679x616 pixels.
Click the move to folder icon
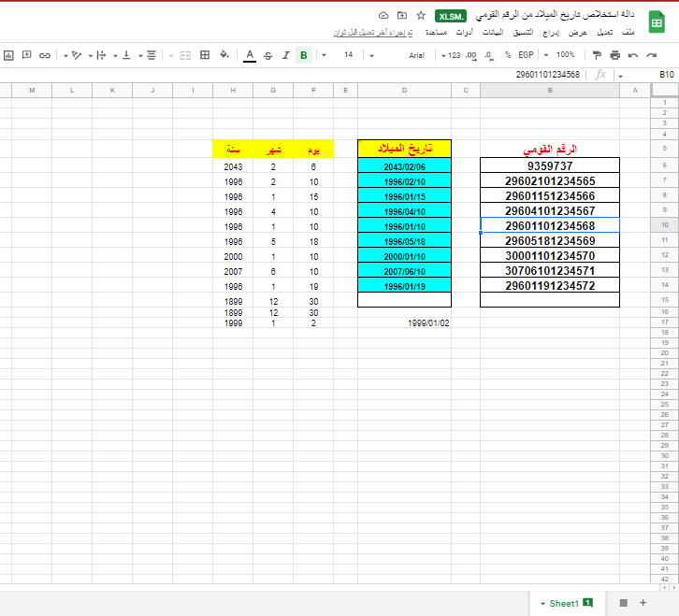[402, 16]
